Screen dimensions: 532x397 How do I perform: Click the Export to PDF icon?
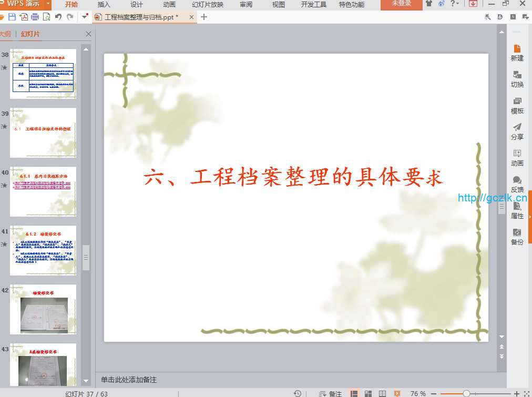[24, 17]
